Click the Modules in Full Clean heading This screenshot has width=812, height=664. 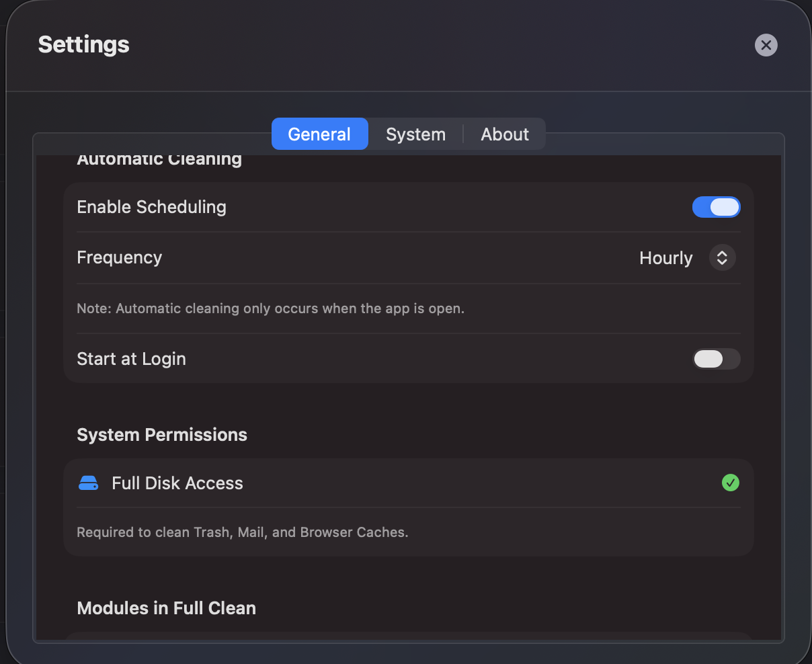tap(166, 608)
